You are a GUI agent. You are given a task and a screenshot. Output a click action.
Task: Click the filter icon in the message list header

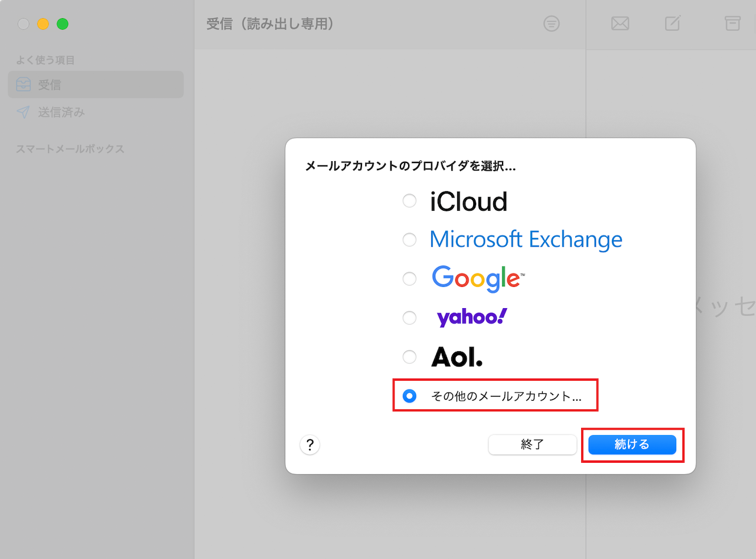pyautogui.click(x=552, y=24)
